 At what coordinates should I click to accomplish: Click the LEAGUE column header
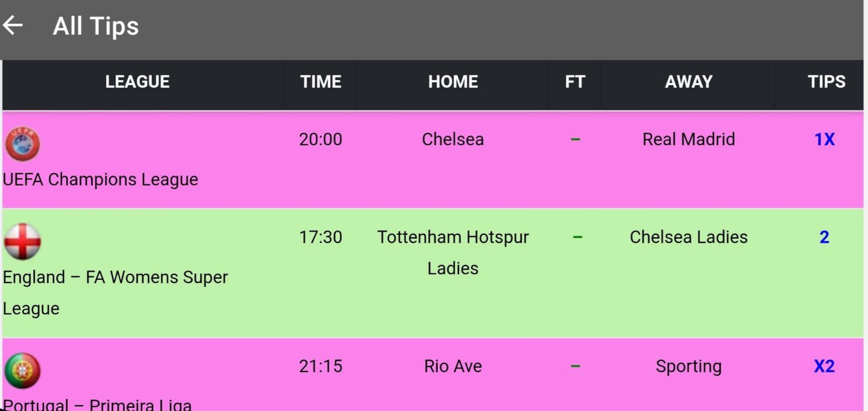point(137,82)
